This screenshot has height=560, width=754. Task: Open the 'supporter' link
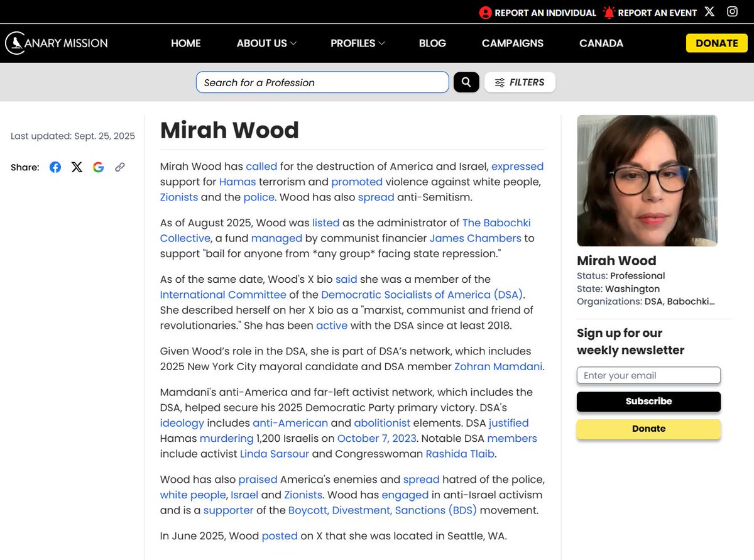click(228, 510)
